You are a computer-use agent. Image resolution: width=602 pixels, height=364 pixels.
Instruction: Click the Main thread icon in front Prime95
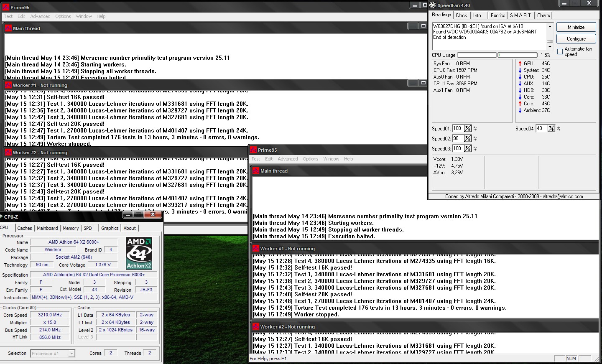point(255,171)
